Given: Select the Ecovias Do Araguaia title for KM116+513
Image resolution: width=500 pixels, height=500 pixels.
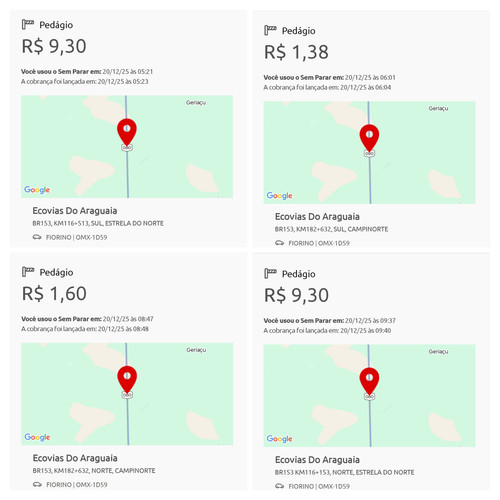Looking at the screenshot, I should pos(75,211).
